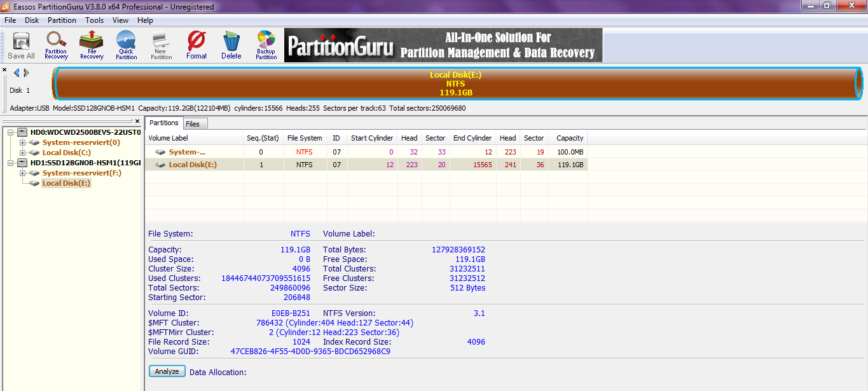Select Local Disk(E:) bar in disk map
The image size is (868, 391).
pos(456,83)
